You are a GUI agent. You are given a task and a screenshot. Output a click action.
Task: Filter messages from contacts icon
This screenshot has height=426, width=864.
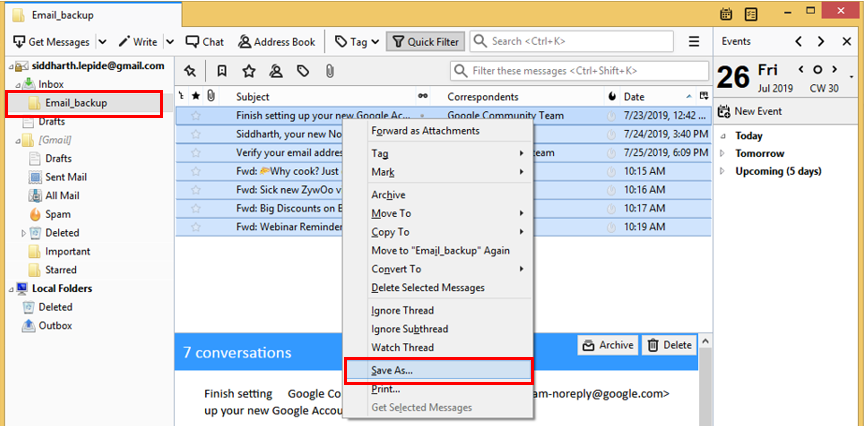[x=276, y=71]
